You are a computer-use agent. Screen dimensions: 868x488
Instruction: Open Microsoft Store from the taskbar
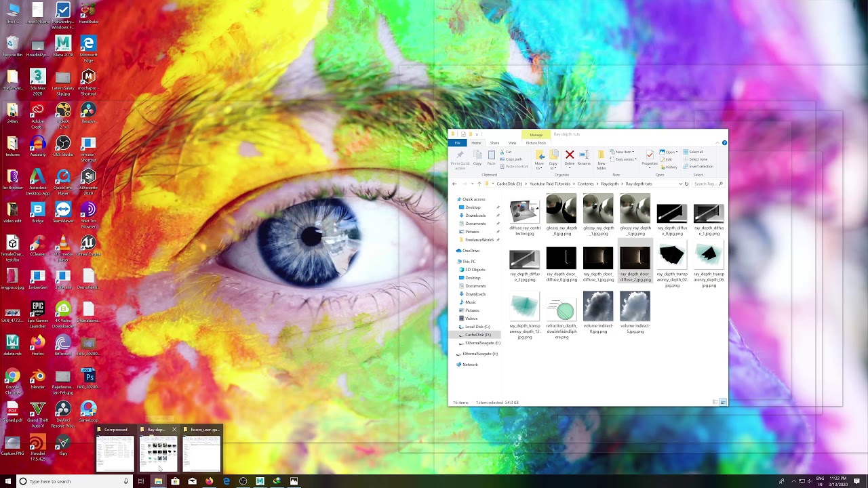click(x=175, y=481)
